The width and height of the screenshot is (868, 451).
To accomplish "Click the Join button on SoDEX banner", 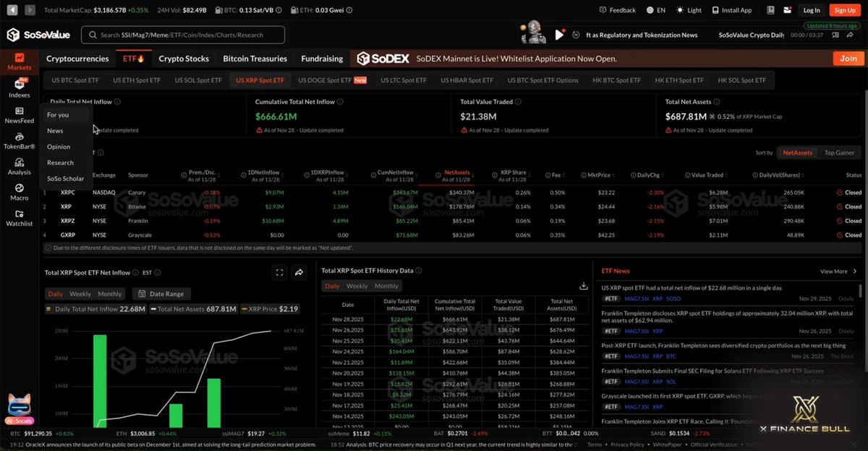I will [847, 59].
